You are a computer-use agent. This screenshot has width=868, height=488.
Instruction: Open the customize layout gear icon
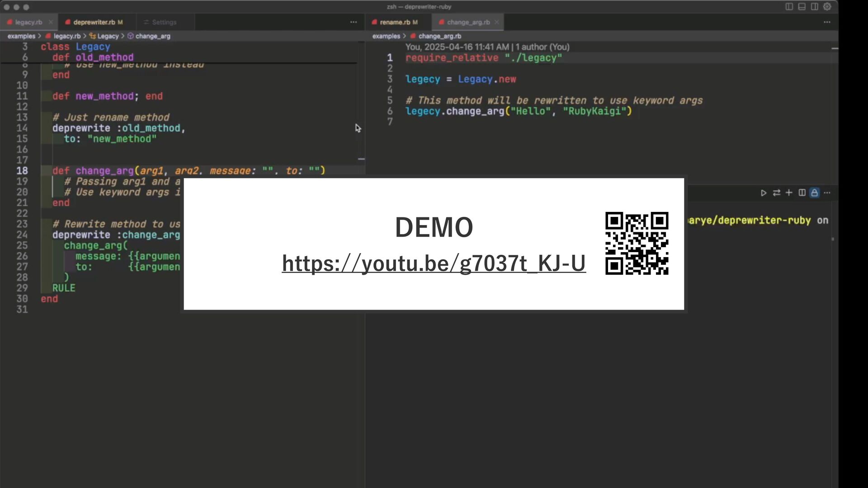point(827,7)
